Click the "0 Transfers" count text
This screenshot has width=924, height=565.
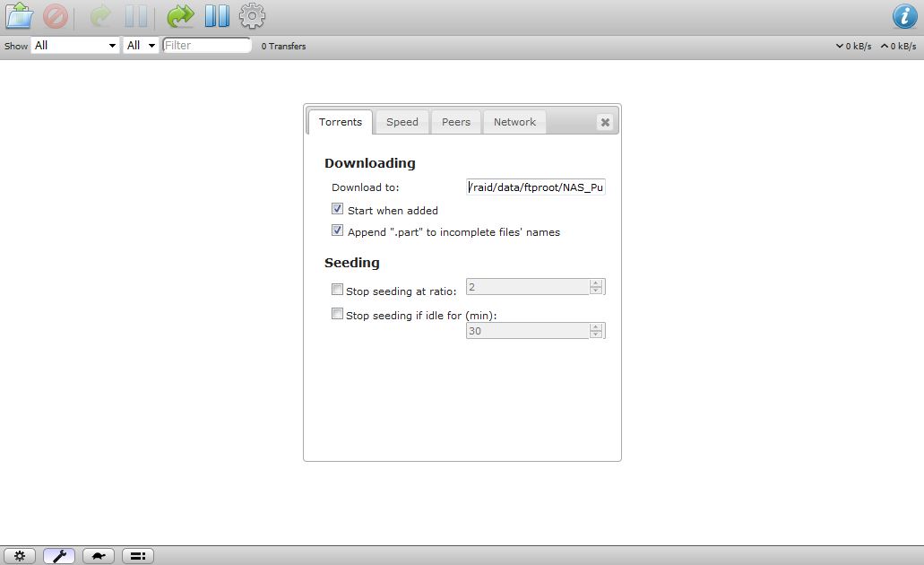click(283, 46)
